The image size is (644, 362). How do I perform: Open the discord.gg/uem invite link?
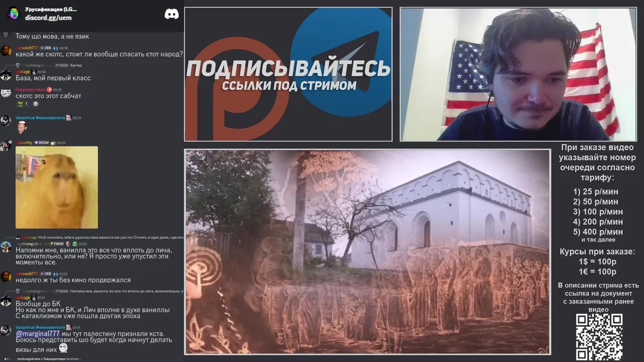pyautogui.click(x=48, y=18)
